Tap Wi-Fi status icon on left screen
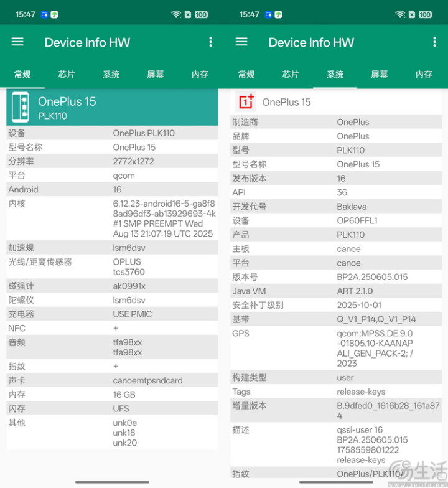This screenshot has width=448, height=488. click(176, 14)
